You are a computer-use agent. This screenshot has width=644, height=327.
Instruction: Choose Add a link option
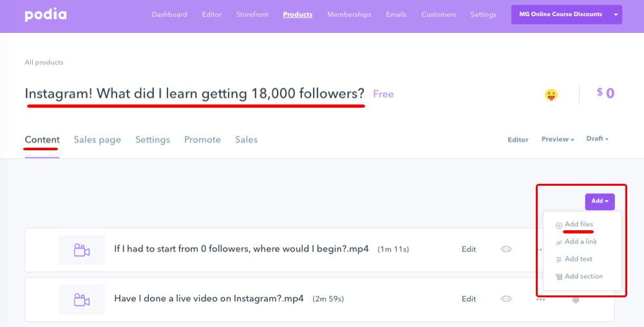580,242
